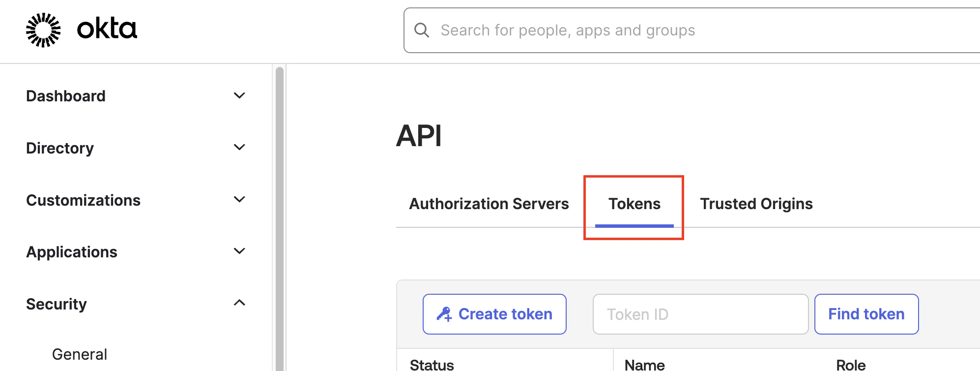Open the Directory sidebar item

pos(60,148)
